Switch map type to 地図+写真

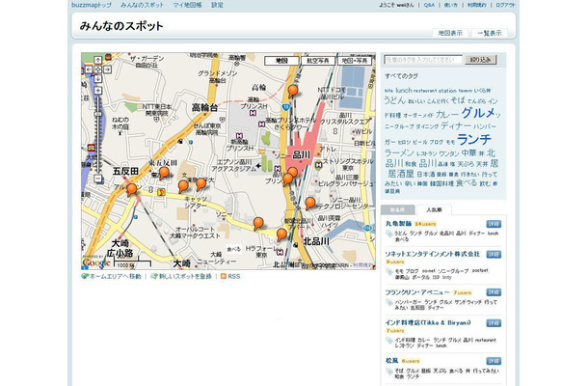click(x=355, y=61)
